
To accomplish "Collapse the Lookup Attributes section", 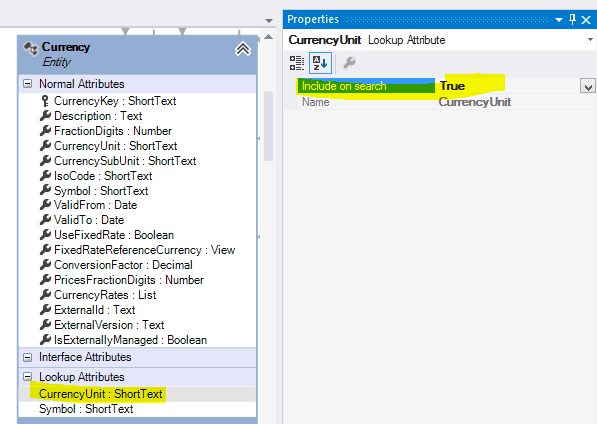I will pyautogui.click(x=27, y=377).
